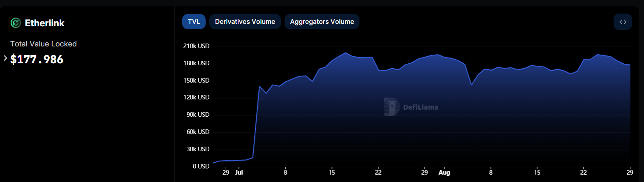
Task: Toggle the TVL chart option
Action: point(194,22)
